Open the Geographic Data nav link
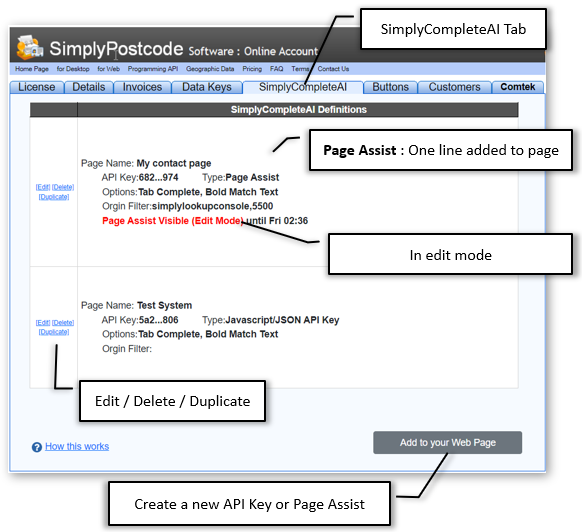This screenshot has width=582, height=532. (210, 69)
